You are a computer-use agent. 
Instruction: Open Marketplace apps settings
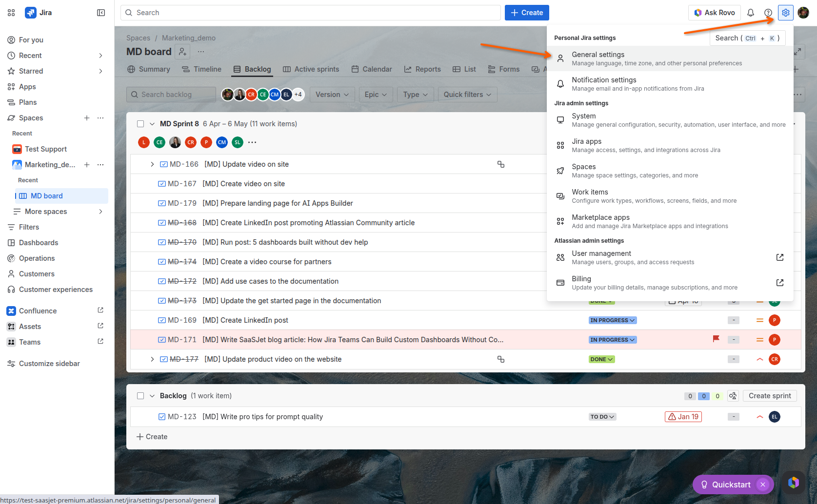[x=670, y=221]
